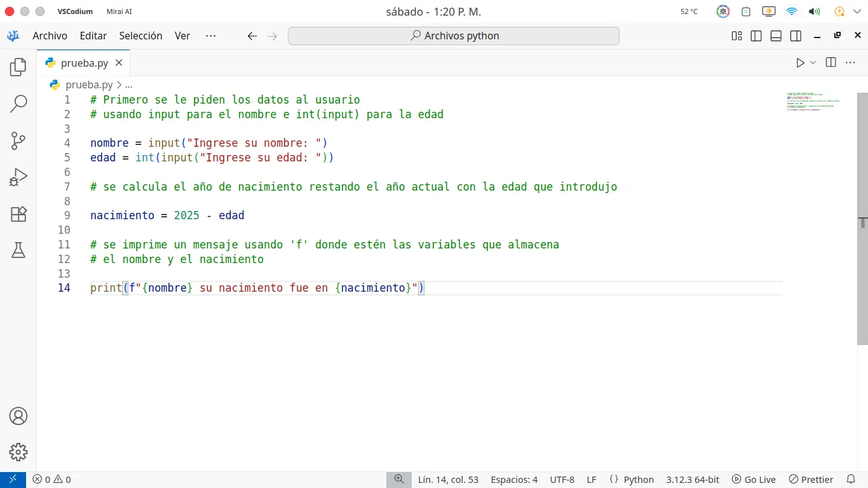Click the Python file icon in breadcrumb
This screenshot has width=868, height=488.
point(55,85)
